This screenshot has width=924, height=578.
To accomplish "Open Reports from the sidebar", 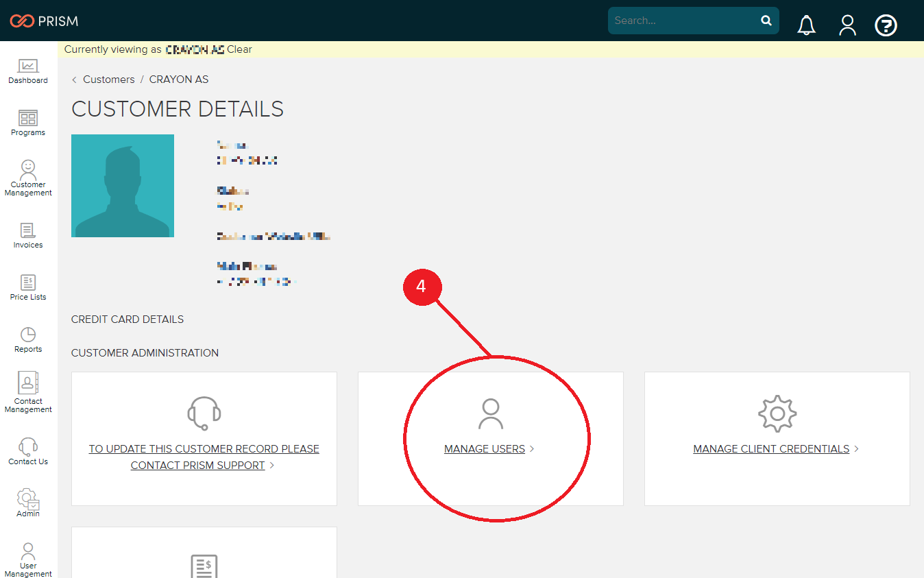I will tap(28, 339).
